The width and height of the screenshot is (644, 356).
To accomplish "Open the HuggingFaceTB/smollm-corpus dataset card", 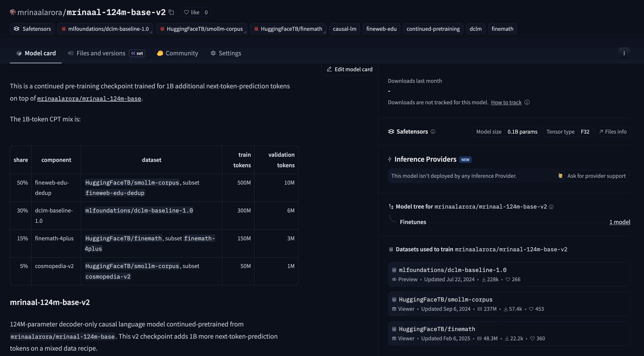I will (509, 304).
